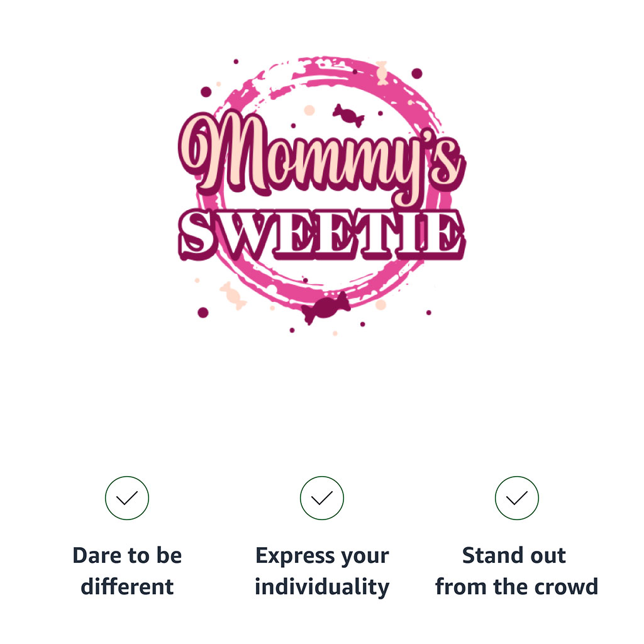Screen dimensions: 644x644
Task: Click the checkmark above Express your individuality
Action: coord(322,498)
